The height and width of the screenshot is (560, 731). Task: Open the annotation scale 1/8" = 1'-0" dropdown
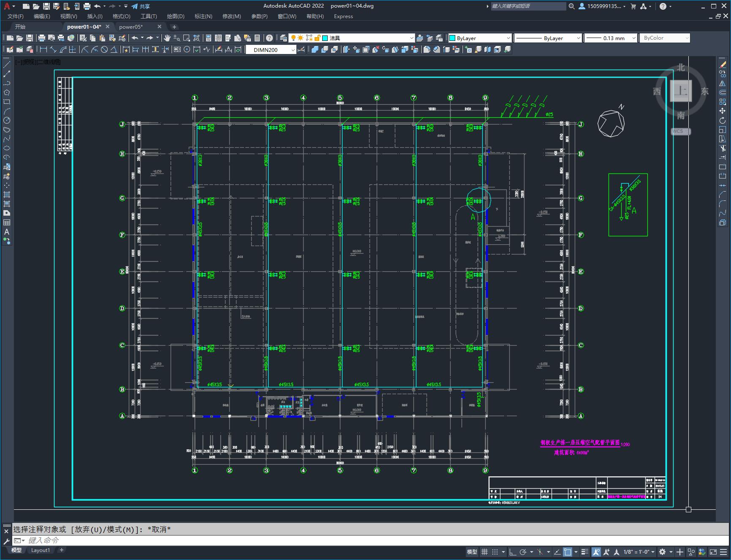pyautogui.click(x=639, y=552)
